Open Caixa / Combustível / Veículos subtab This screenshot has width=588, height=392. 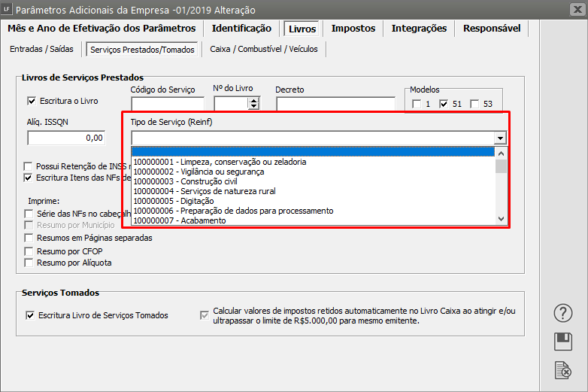pos(264,49)
